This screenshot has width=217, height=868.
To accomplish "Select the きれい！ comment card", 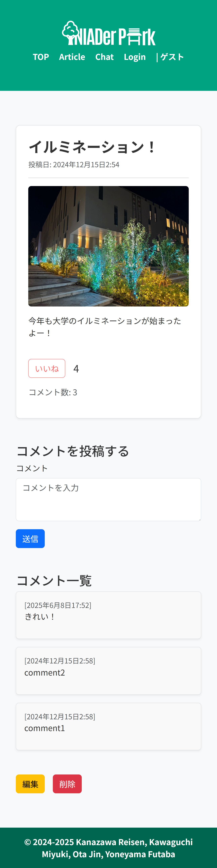I will (x=108, y=615).
